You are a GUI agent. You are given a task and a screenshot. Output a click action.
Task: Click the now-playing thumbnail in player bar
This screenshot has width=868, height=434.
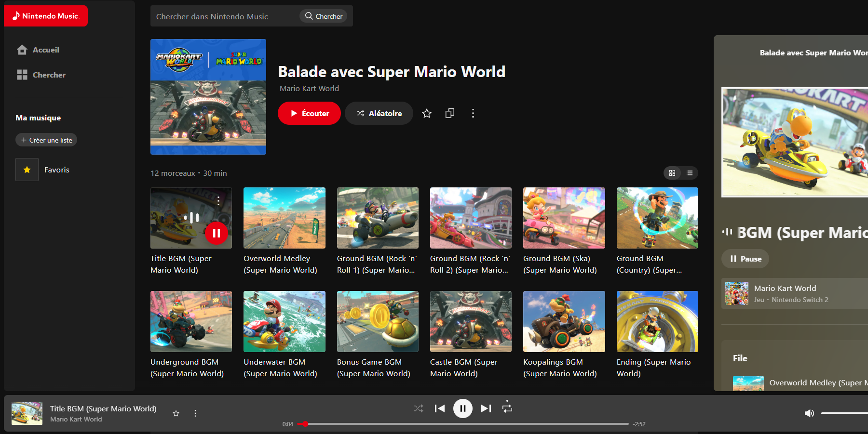click(27, 413)
